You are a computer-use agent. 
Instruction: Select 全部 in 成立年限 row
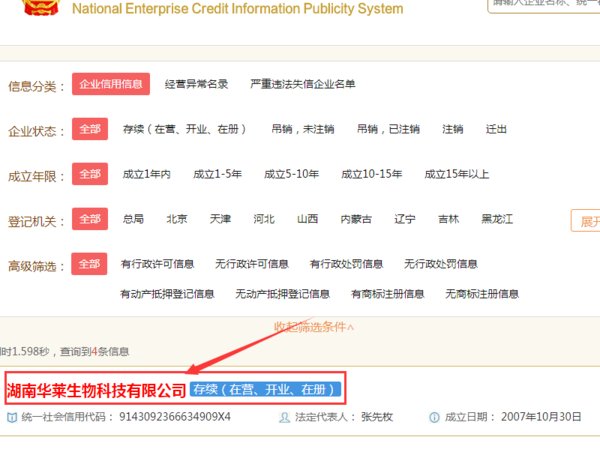(90, 174)
